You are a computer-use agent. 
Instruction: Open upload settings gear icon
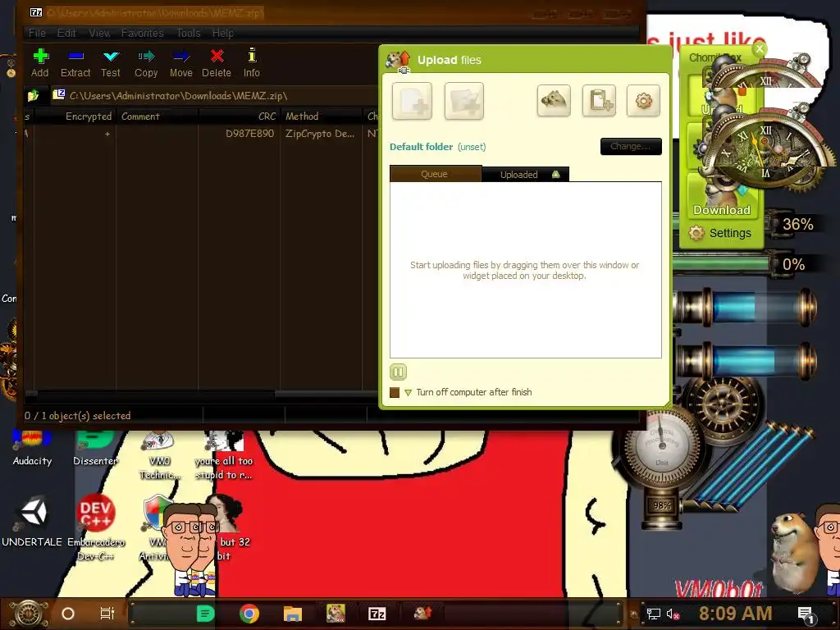(643, 100)
